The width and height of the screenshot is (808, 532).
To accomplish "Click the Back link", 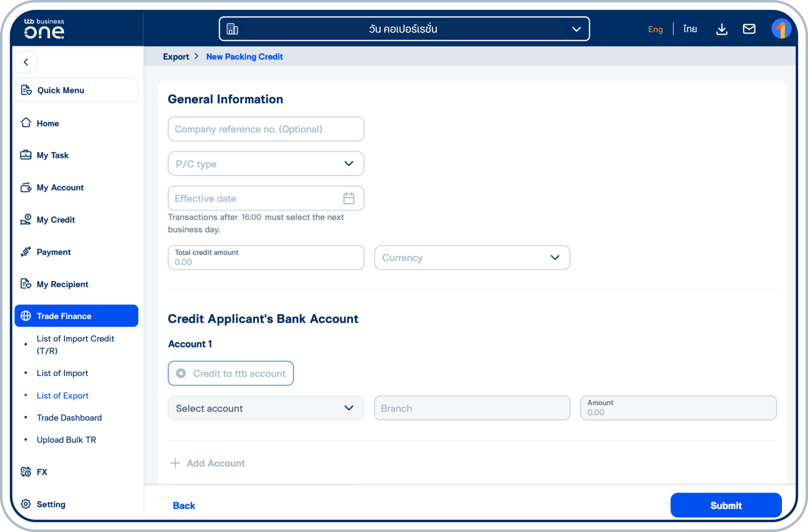I will tap(184, 505).
